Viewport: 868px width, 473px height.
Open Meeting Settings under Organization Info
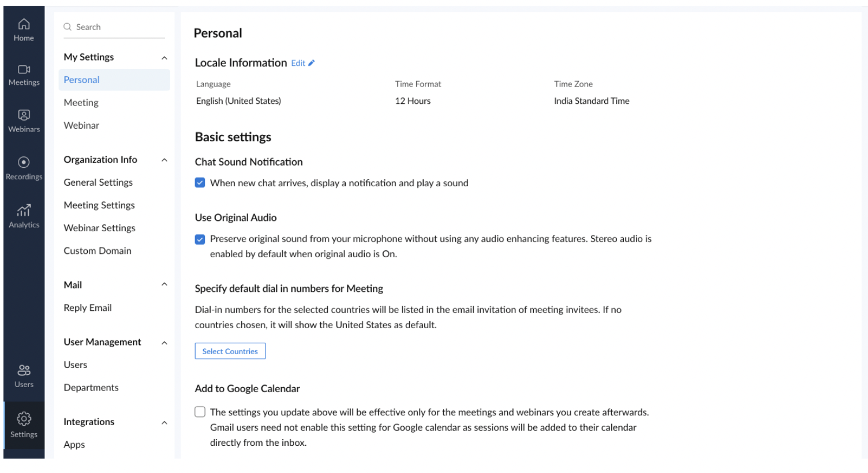(99, 205)
